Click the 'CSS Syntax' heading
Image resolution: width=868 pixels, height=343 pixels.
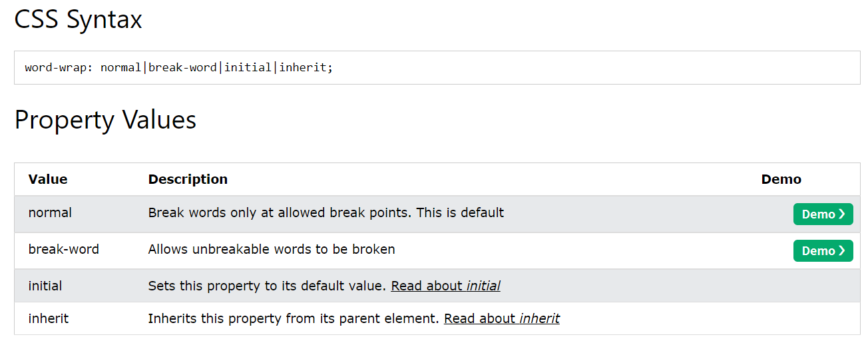(x=79, y=19)
